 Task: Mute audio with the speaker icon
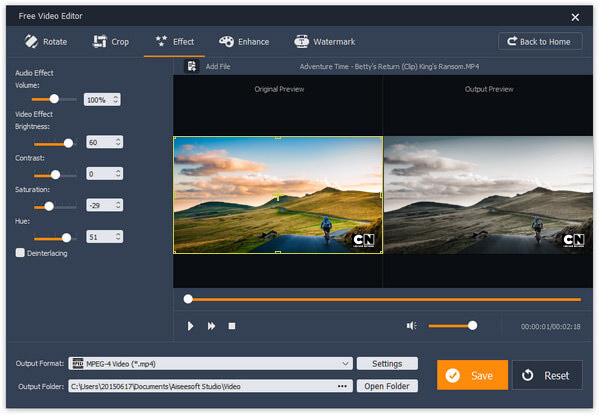point(411,326)
